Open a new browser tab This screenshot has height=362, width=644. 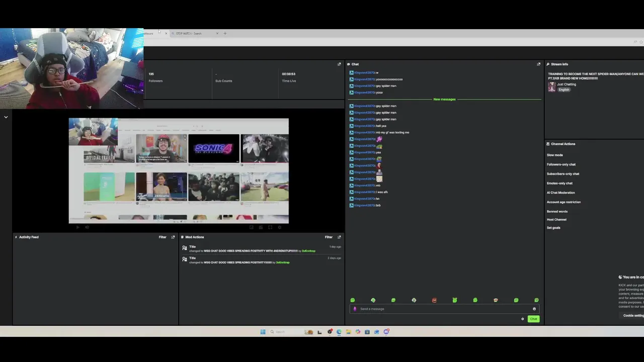pos(225,34)
